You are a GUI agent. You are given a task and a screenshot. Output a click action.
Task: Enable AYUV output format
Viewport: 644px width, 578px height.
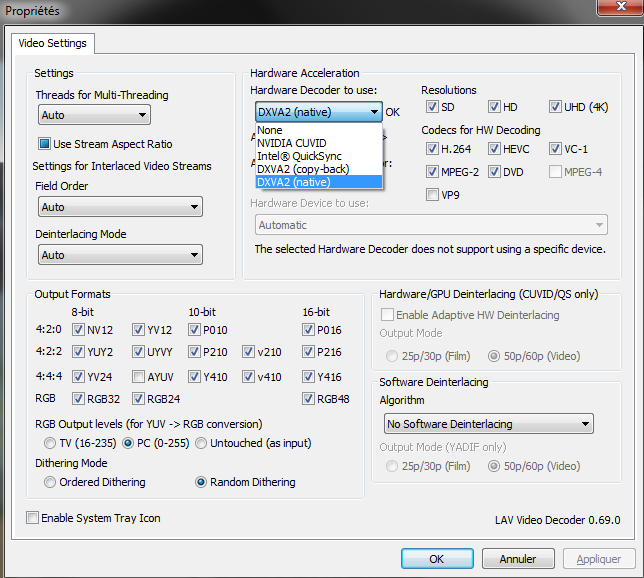(138, 377)
